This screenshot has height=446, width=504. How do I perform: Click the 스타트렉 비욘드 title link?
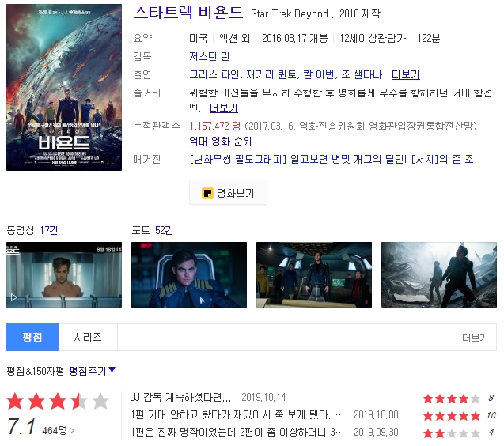pyautogui.click(x=188, y=13)
